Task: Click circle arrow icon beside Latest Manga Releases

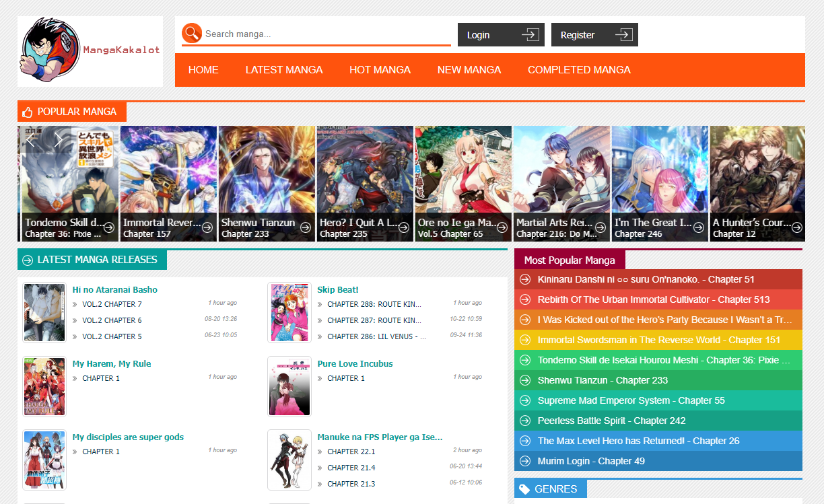Action: [x=28, y=260]
